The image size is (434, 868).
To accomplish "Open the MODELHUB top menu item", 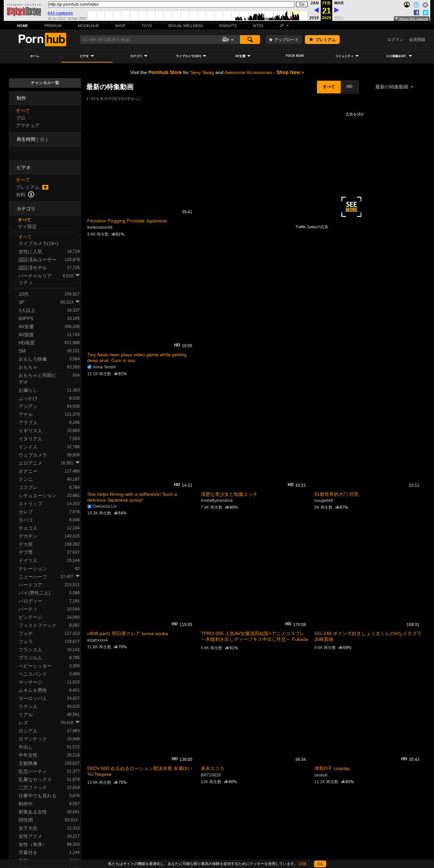I will tap(88, 26).
